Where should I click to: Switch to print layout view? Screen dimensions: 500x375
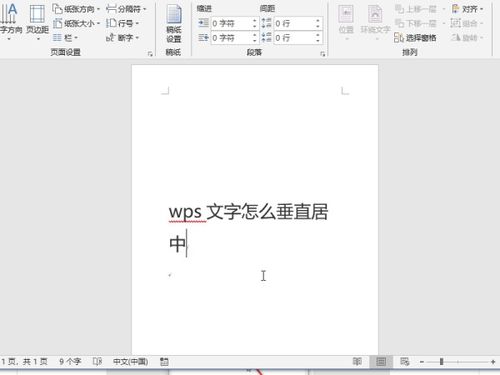coord(381,362)
